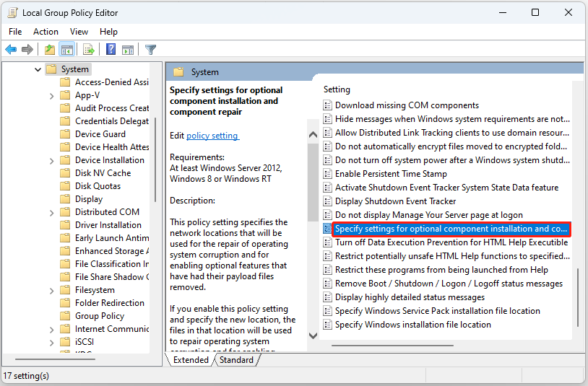
Task: Select Turn off Data Execution Prevention setting
Action: 451,242
